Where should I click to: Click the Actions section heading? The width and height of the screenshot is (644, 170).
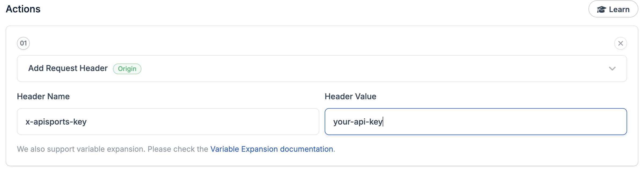click(x=23, y=9)
